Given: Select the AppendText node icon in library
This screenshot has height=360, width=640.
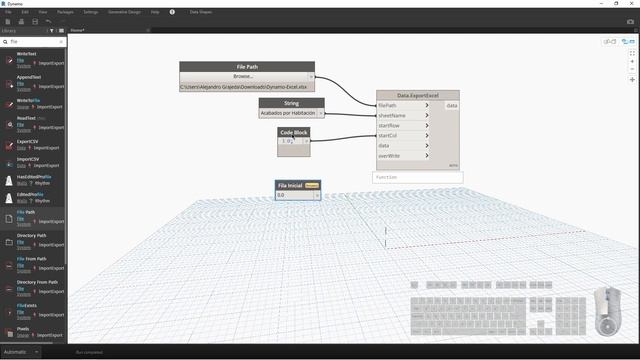Looking at the screenshot, I should pyautogui.click(x=9, y=84).
